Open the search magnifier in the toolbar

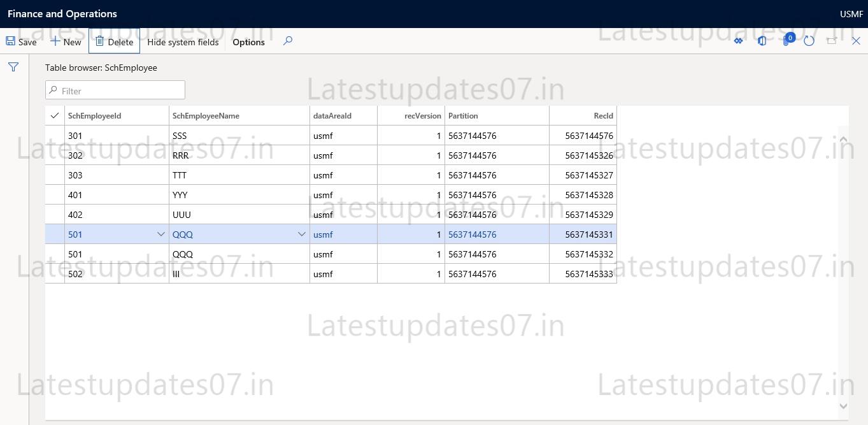(287, 40)
